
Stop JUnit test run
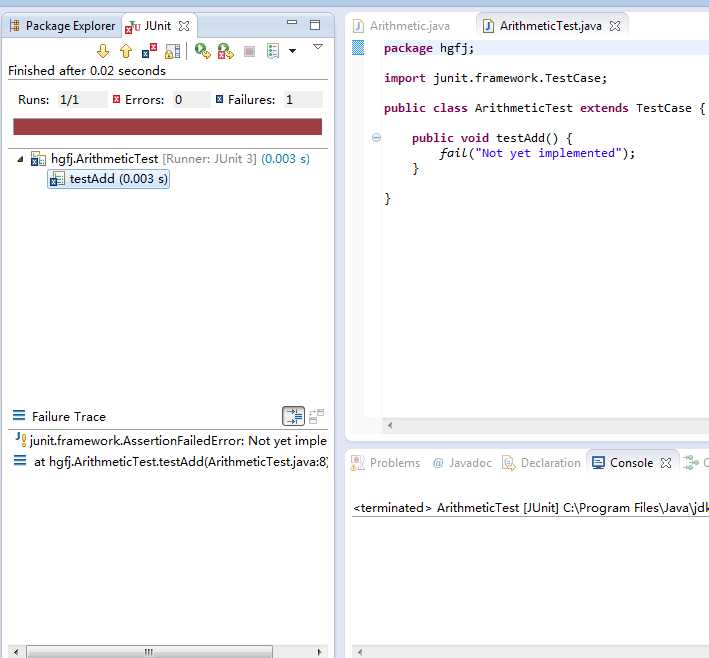coord(249,51)
